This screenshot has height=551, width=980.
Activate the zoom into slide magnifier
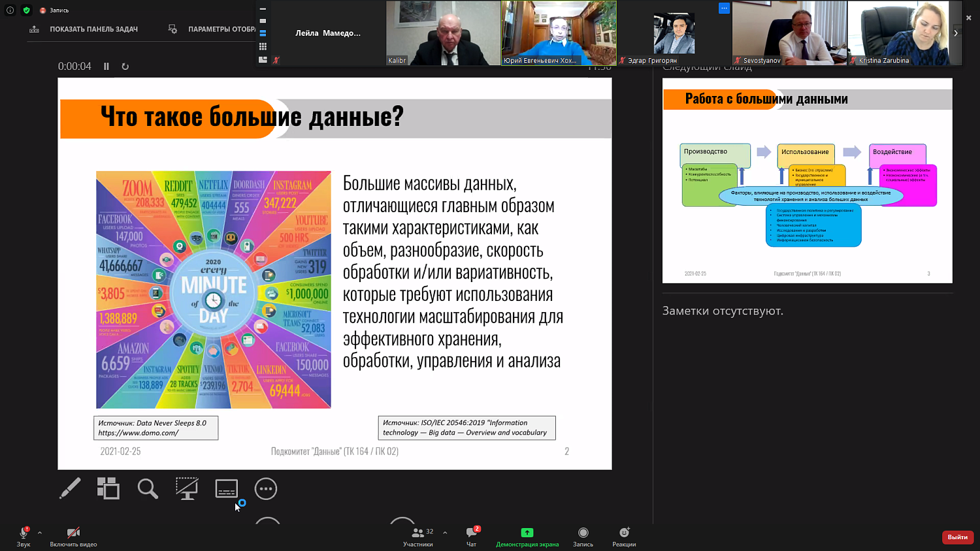[x=148, y=488]
